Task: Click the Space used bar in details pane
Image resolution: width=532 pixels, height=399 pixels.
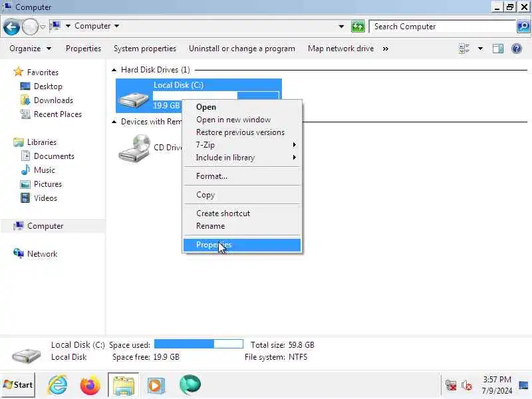Action: [199, 344]
